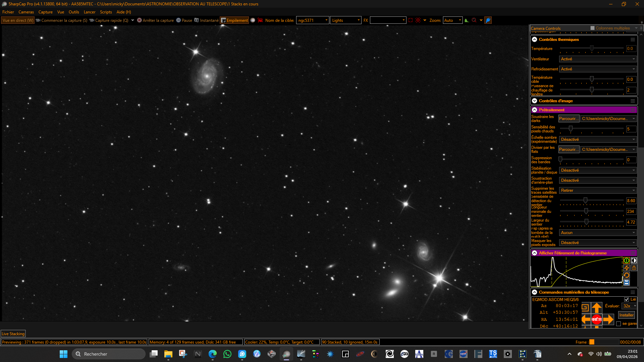Toggle the red reticule crosshair icon
This screenshot has width=644, height=362.
418,20
